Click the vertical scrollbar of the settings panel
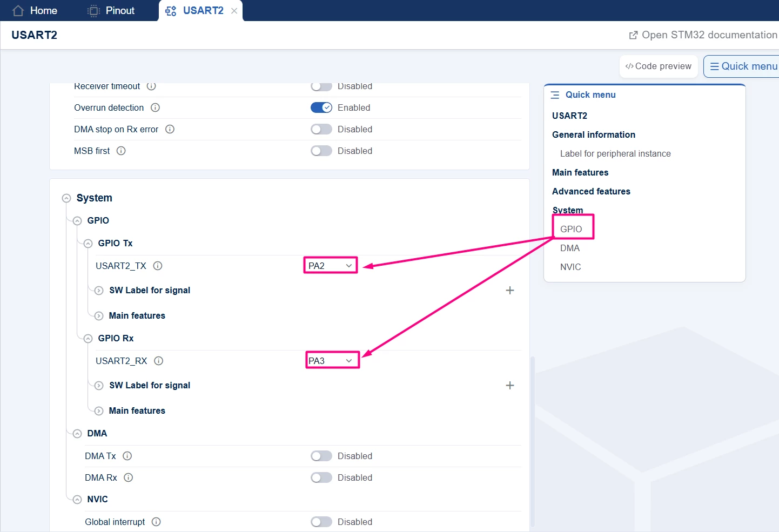 click(533, 441)
